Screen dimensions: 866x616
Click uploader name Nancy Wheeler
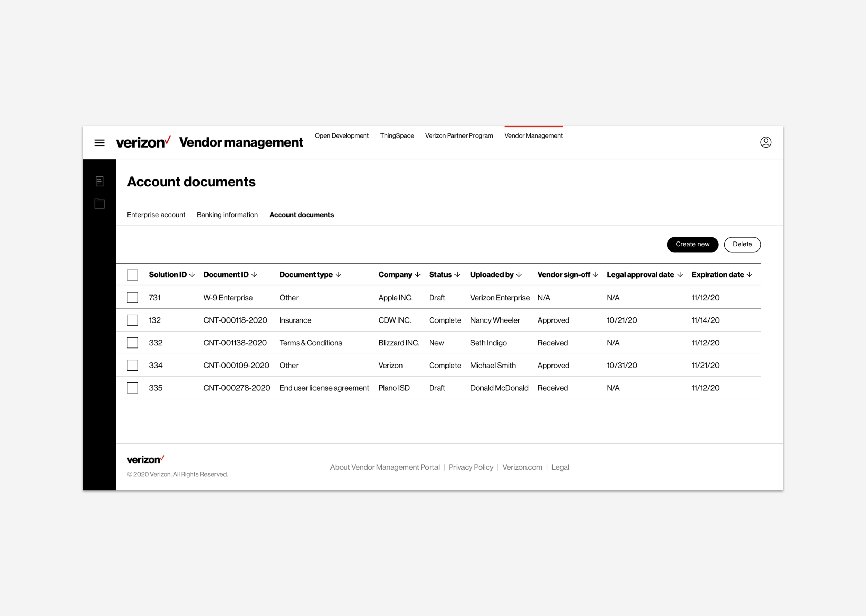[495, 320]
